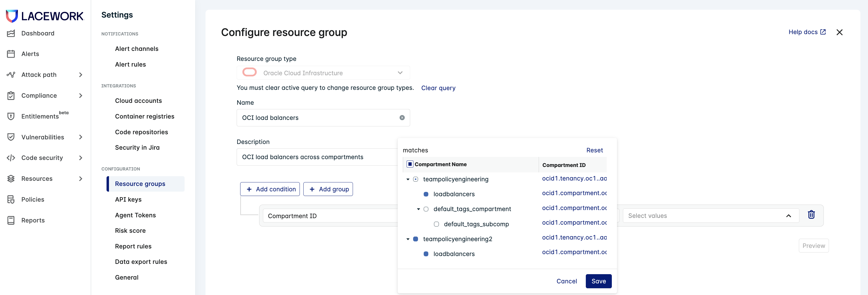Go to Agent Tokens
This screenshot has width=868, height=295.
tap(136, 215)
